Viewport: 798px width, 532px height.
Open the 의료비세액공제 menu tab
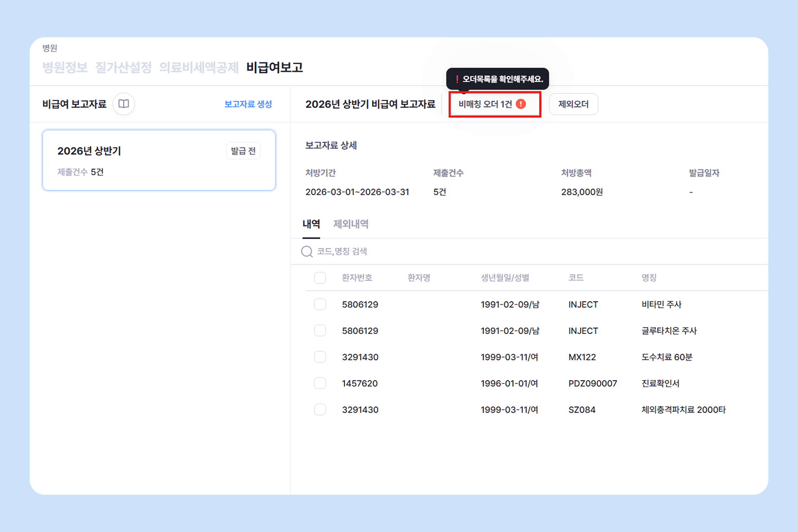pos(199,67)
